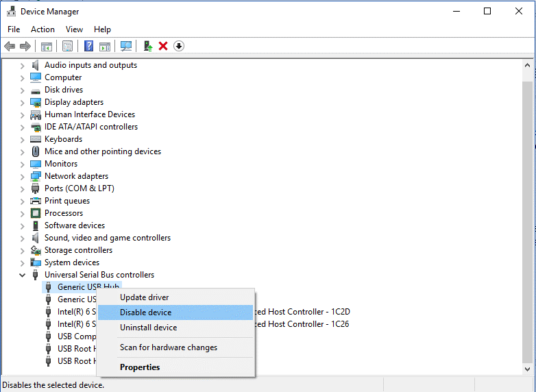
Task: Expand Audio inputs and outputs node
Action: (x=23, y=65)
